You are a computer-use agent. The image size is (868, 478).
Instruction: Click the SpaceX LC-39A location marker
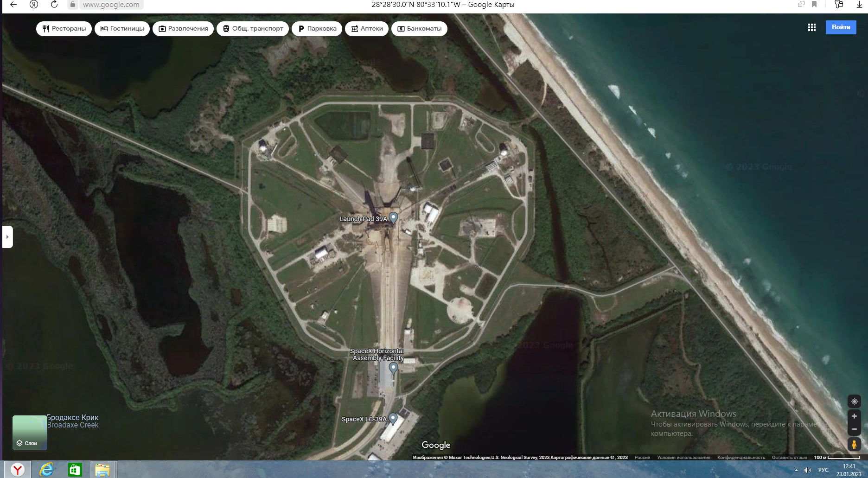point(393,418)
